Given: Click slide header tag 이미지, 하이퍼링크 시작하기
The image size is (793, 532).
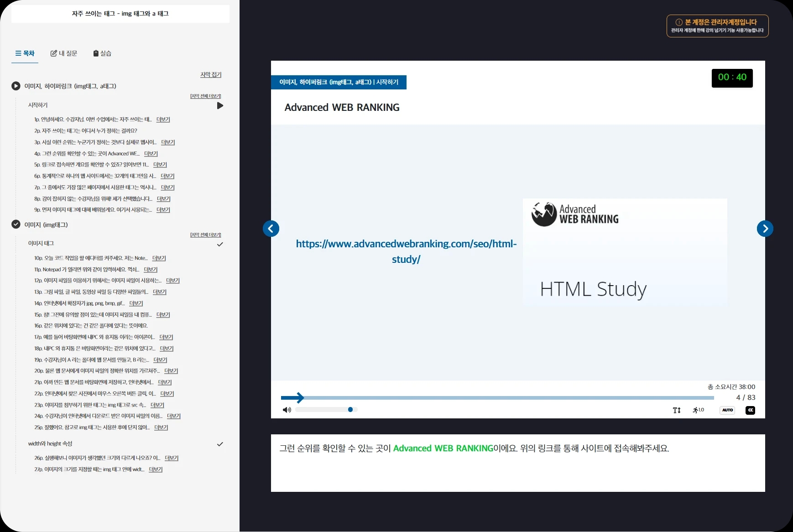Looking at the screenshot, I should [339, 82].
